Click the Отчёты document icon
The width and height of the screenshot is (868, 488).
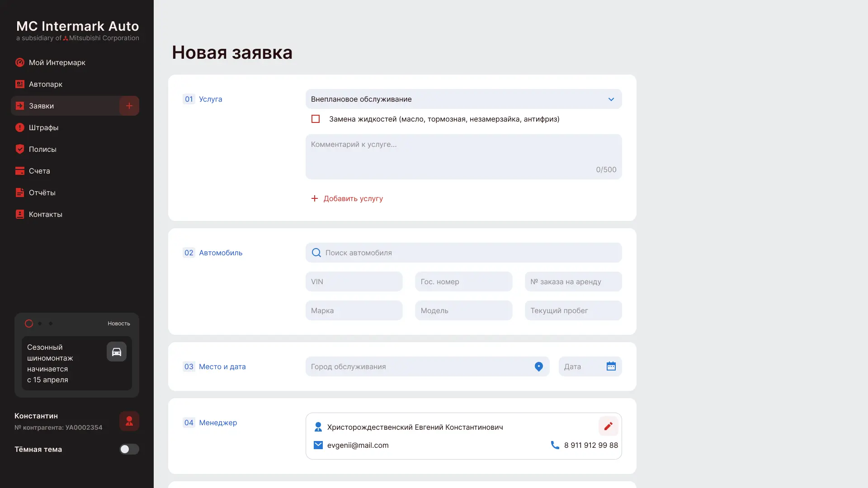click(x=20, y=192)
